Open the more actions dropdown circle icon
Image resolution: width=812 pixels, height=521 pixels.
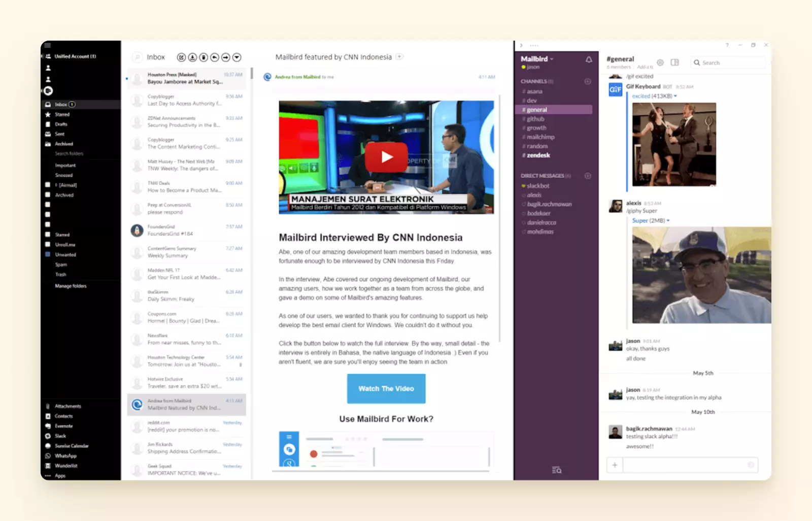point(237,57)
